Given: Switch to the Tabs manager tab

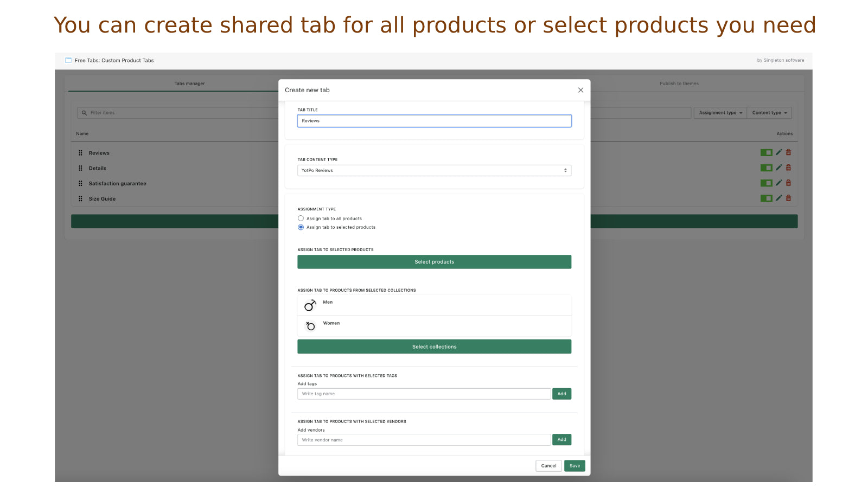Looking at the screenshot, I should click(x=189, y=84).
